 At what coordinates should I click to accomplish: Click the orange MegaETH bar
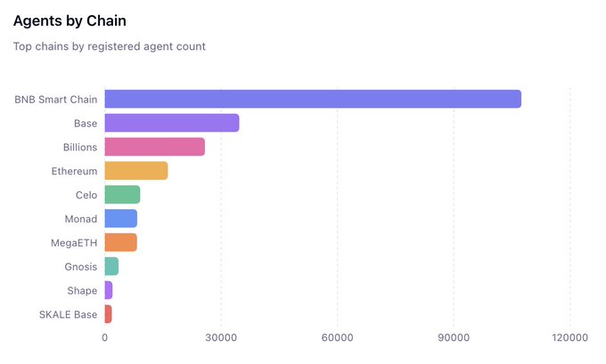120,243
